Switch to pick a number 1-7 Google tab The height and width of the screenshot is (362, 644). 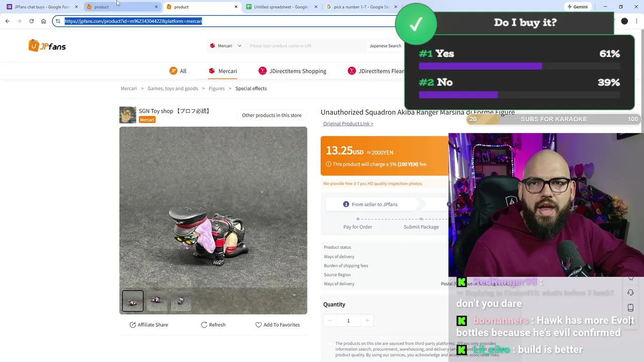(361, 7)
